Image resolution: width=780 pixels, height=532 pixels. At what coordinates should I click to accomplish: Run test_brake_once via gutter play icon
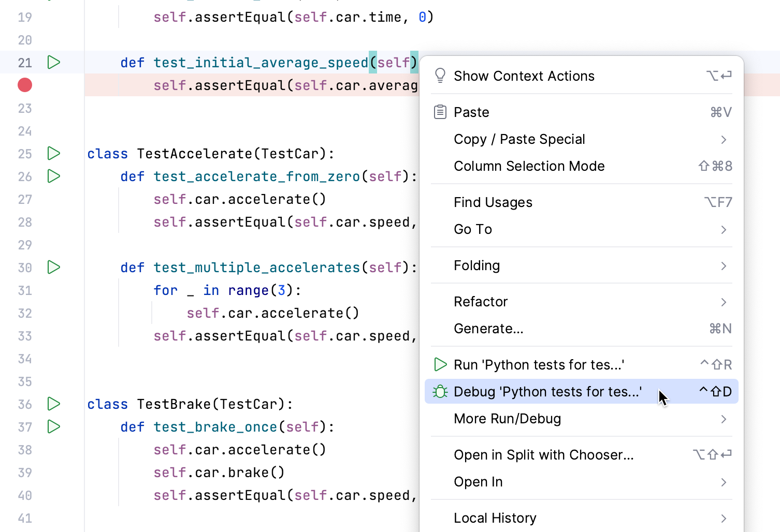53,426
